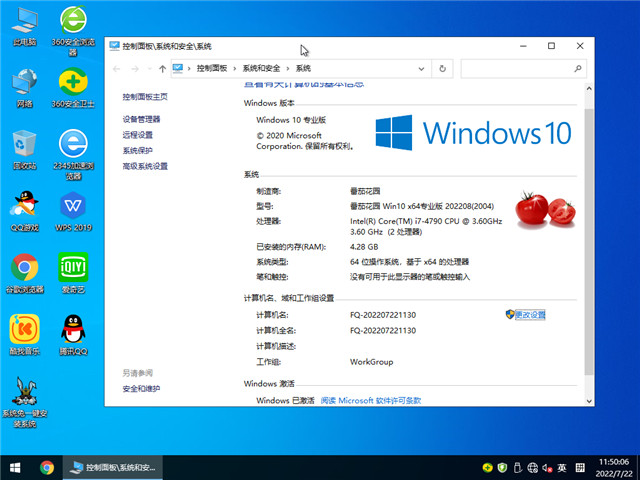Open 系统保护 link
Viewport: 640px width, 480px height.
138,150
